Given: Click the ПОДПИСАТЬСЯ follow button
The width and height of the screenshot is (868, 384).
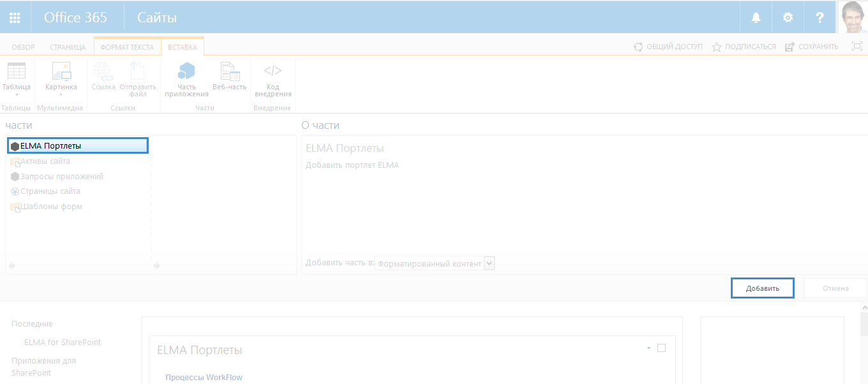Looking at the screenshot, I should pos(744,47).
